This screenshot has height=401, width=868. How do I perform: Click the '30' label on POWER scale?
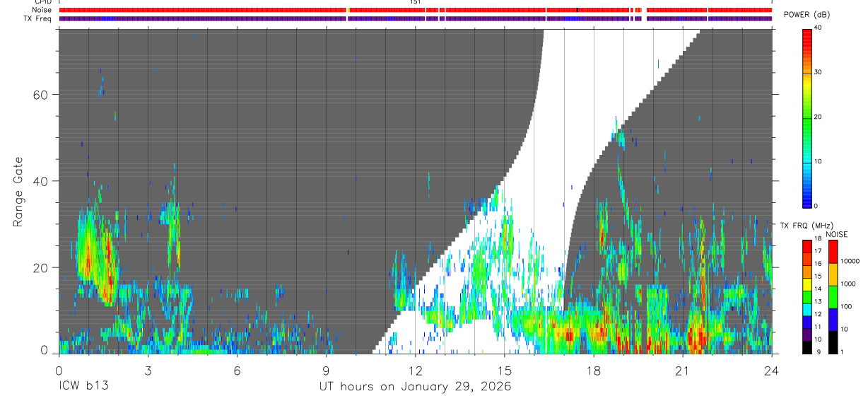click(x=818, y=73)
